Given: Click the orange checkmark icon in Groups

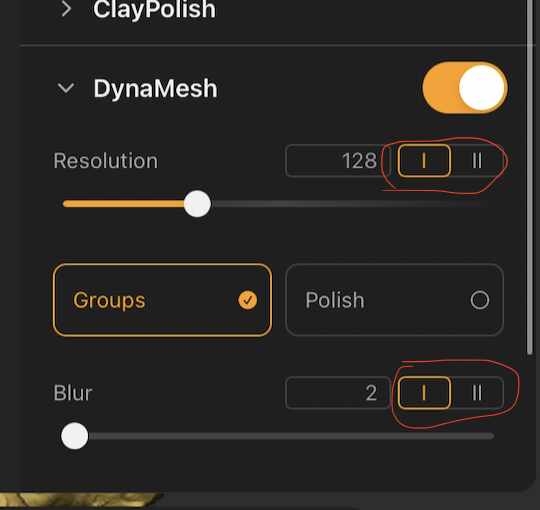Looking at the screenshot, I should pos(248,300).
